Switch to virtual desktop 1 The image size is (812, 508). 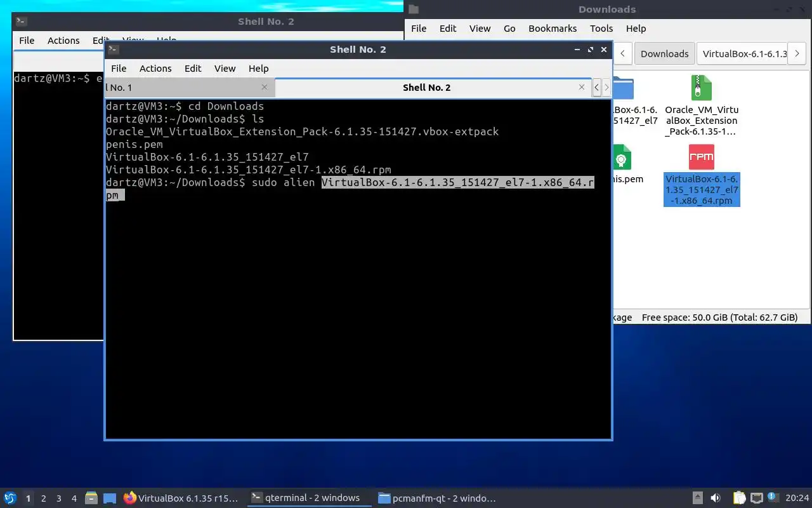28,498
